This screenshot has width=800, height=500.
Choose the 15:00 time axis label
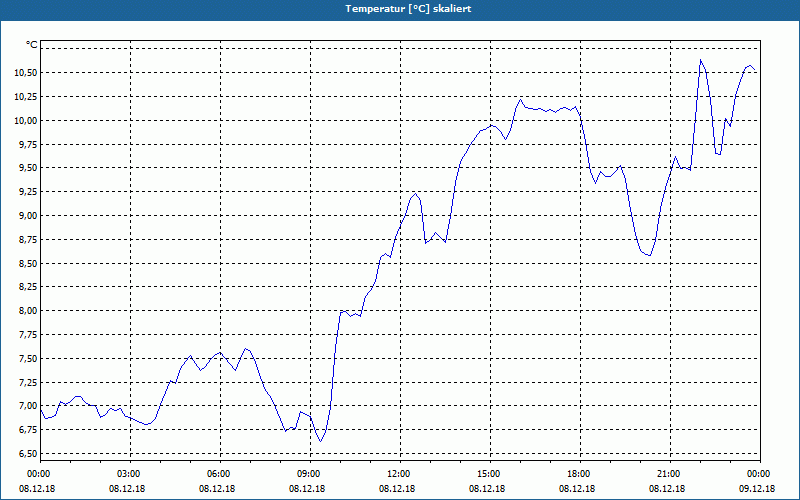point(488,474)
